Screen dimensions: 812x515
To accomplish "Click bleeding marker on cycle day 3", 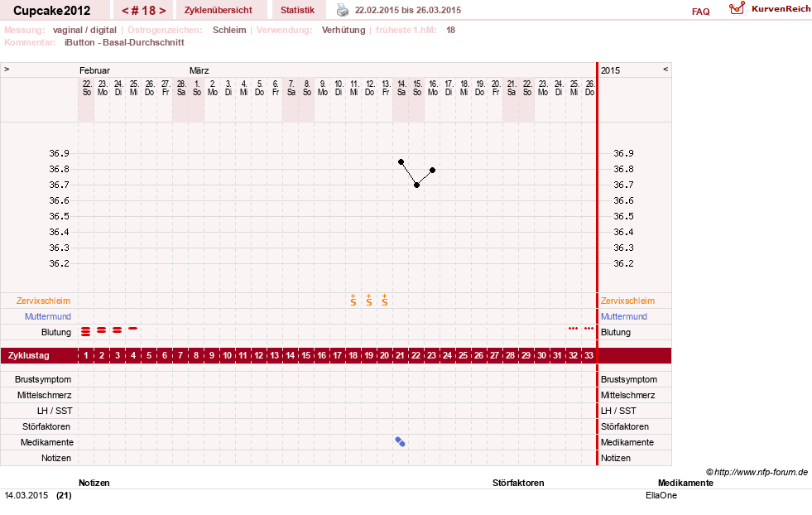I will pyautogui.click(x=118, y=330).
